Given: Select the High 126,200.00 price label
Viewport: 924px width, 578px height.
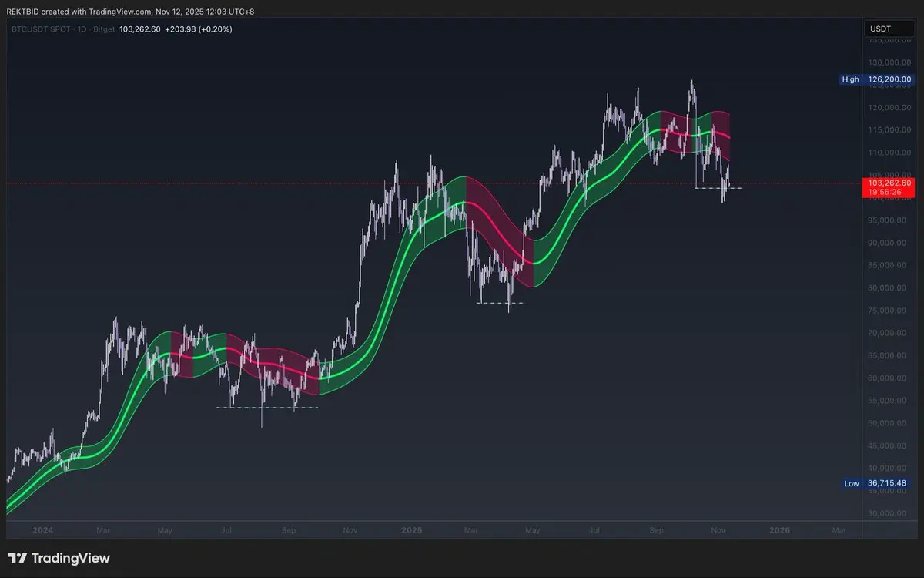Looking at the screenshot, I should point(877,79).
